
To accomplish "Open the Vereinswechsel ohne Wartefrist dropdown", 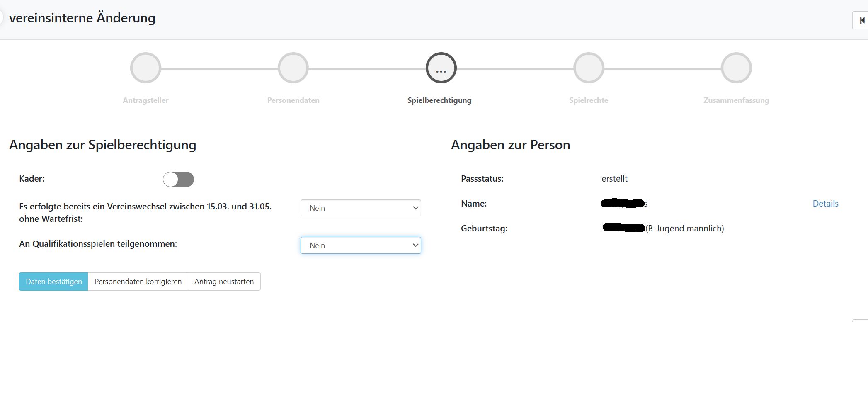I will [361, 208].
